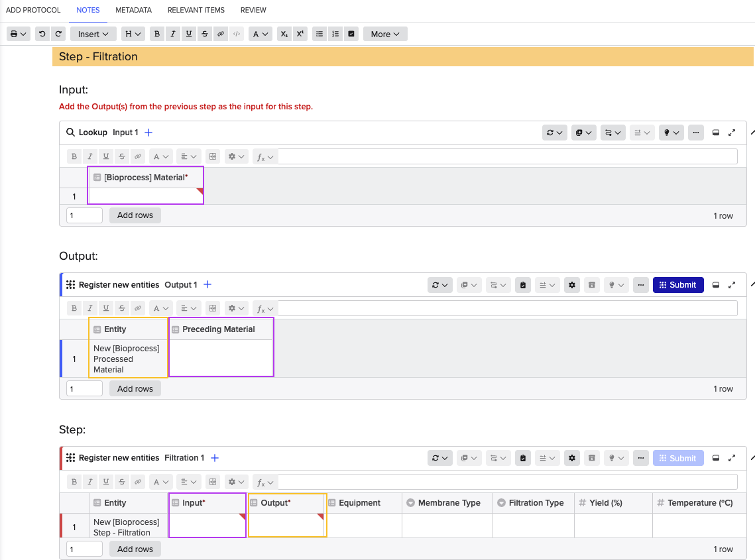Open the Input 1 more options menu

(x=696, y=133)
